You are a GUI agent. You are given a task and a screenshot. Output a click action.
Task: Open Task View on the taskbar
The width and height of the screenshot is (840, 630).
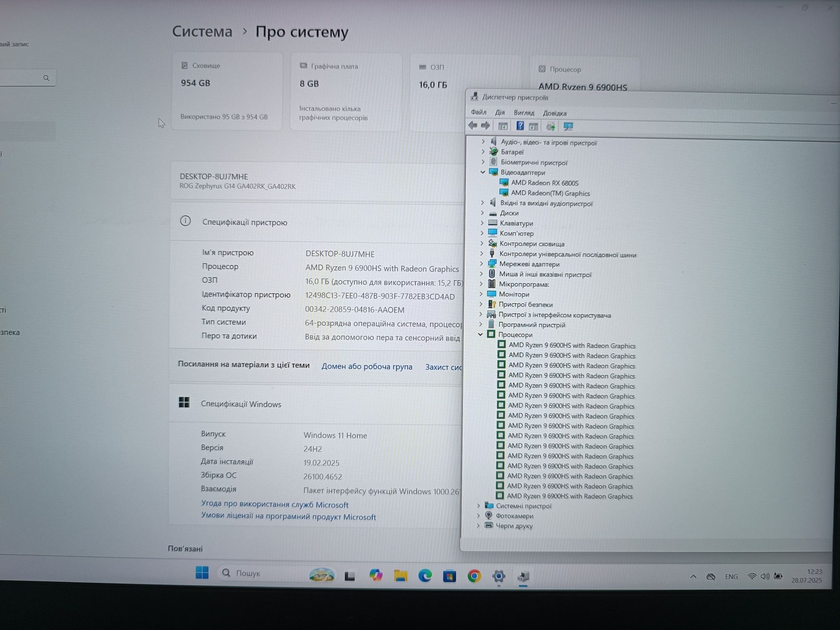(x=350, y=576)
